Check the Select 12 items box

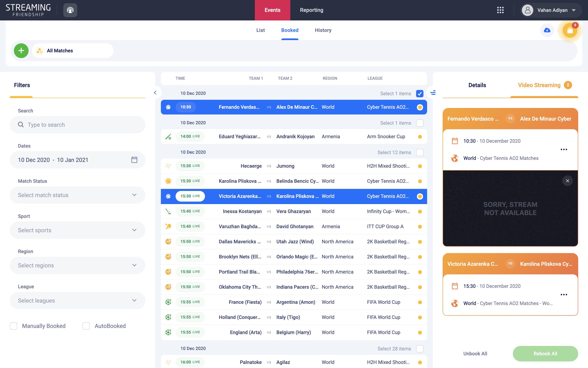(420, 153)
